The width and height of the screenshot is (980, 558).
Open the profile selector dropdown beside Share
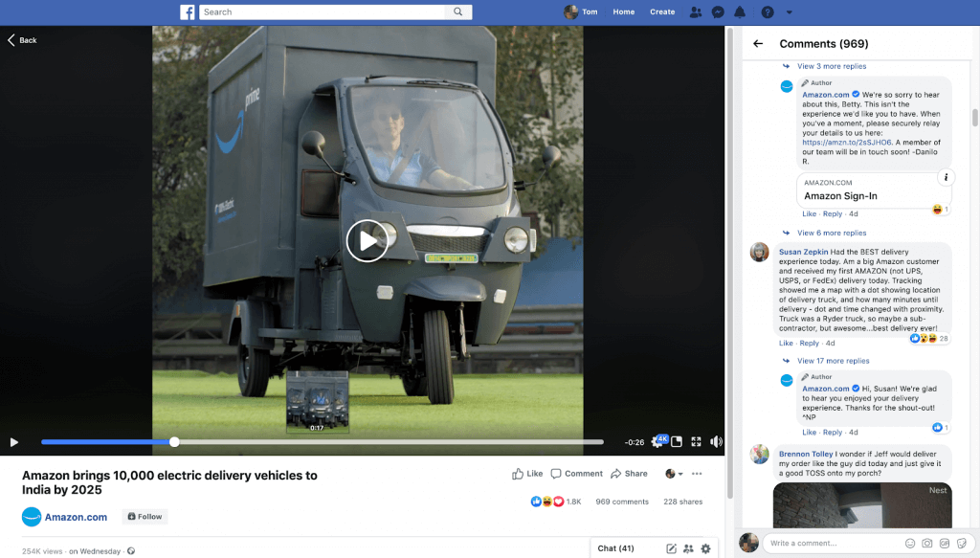point(674,474)
